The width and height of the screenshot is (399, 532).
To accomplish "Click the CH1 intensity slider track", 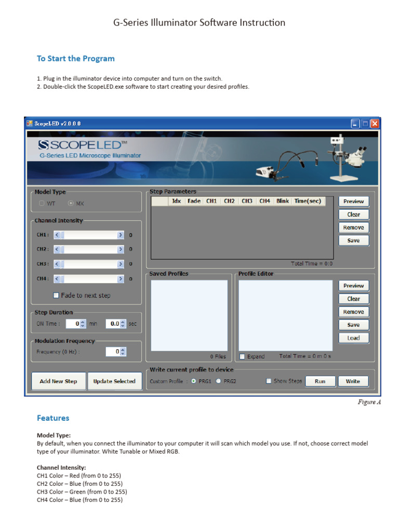I will [x=89, y=235].
